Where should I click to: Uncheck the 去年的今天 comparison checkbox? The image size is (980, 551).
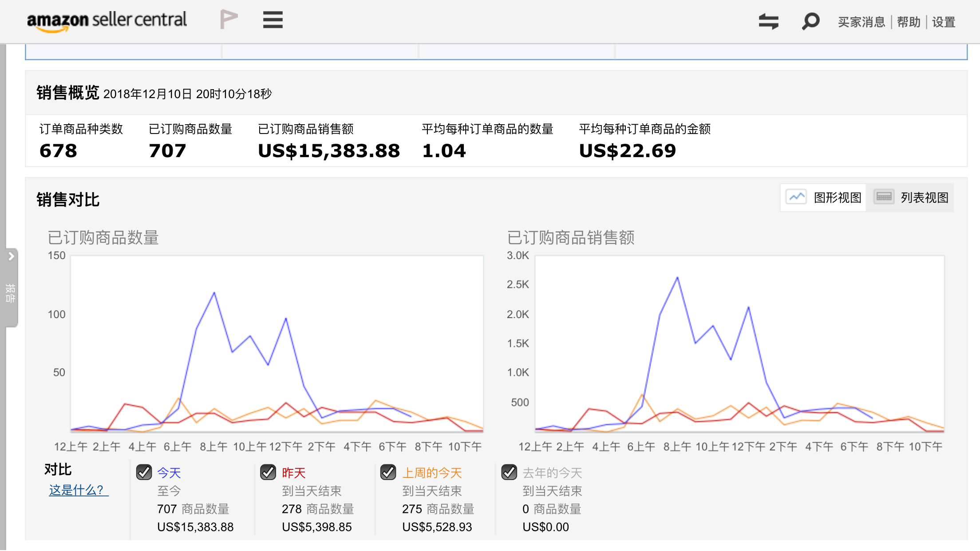(509, 472)
